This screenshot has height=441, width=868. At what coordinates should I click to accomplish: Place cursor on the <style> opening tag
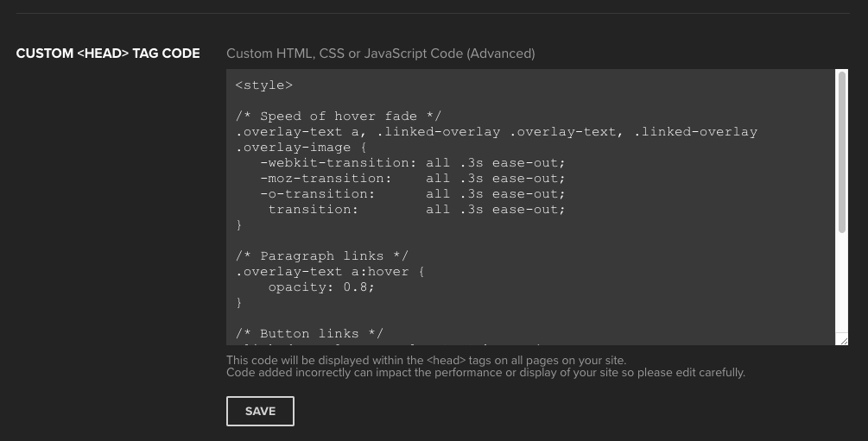264,85
